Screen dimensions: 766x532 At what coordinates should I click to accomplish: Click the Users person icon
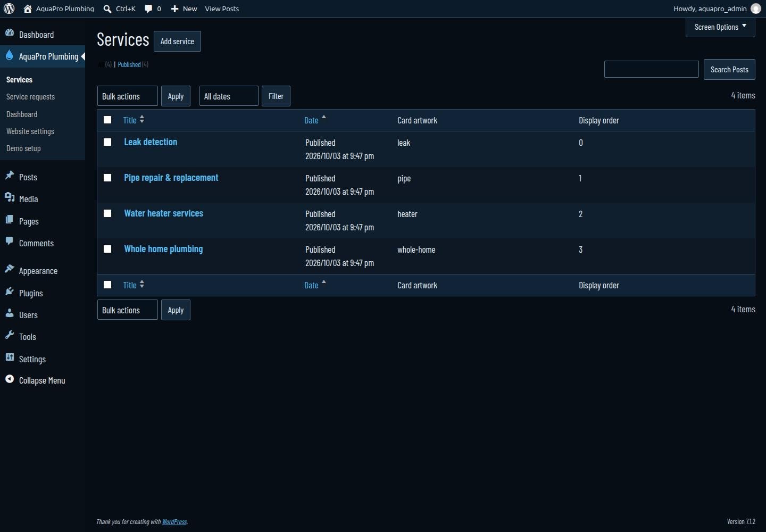[x=10, y=313]
